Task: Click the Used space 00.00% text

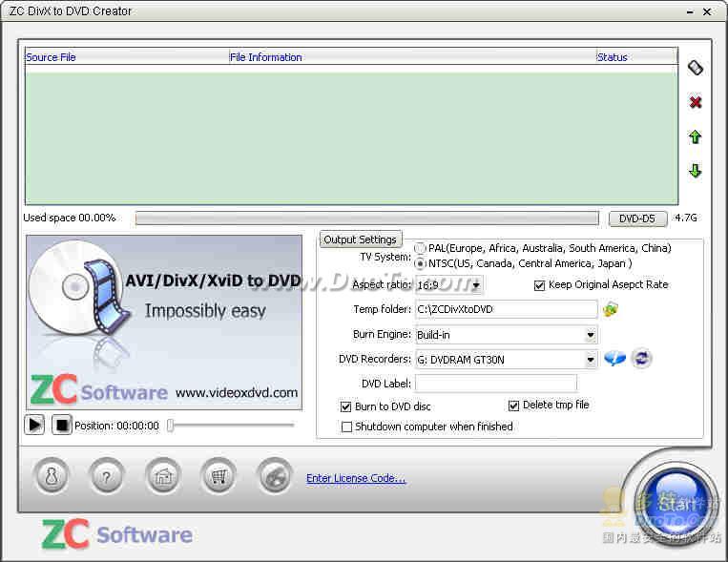Action: click(70, 218)
